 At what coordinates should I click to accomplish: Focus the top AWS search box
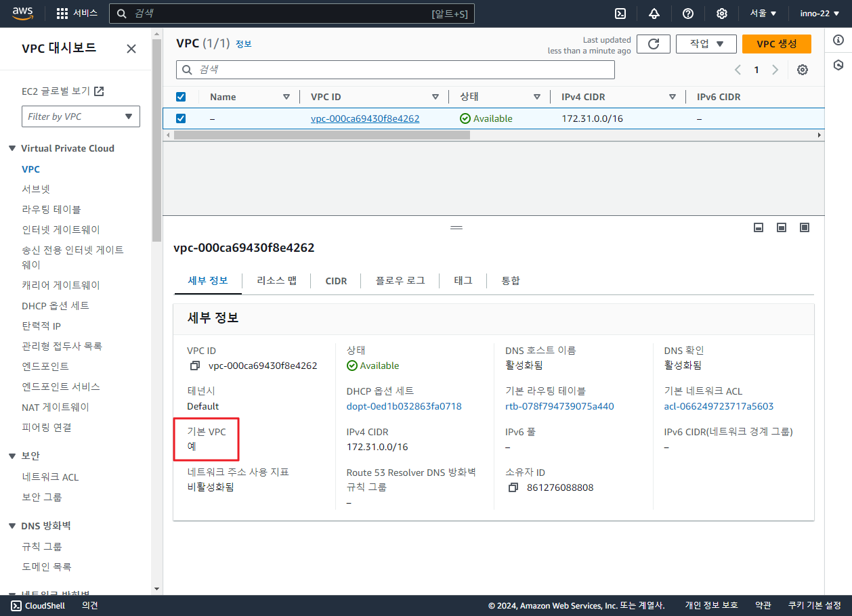click(x=292, y=14)
